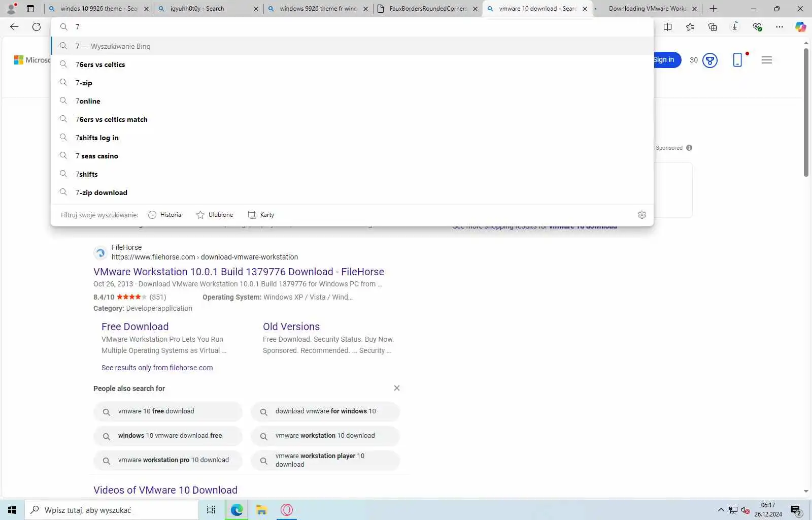
Task: Open the VMware Workstation 10.0.1 FileHorse result
Action: point(239,272)
